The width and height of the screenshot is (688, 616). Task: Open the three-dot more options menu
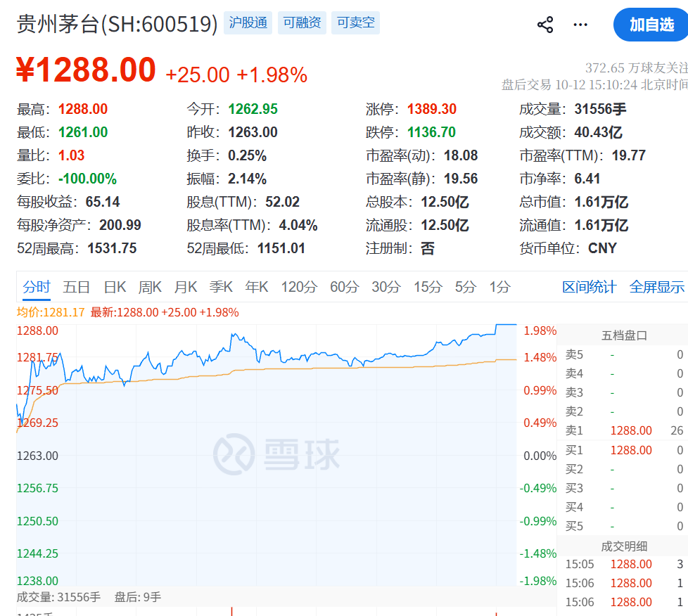click(x=580, y=25)
